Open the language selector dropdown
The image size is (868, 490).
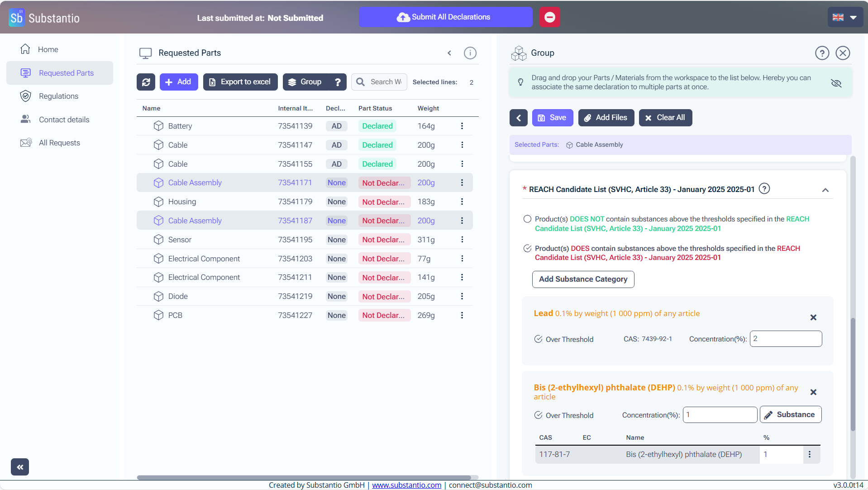coord(845,17)
